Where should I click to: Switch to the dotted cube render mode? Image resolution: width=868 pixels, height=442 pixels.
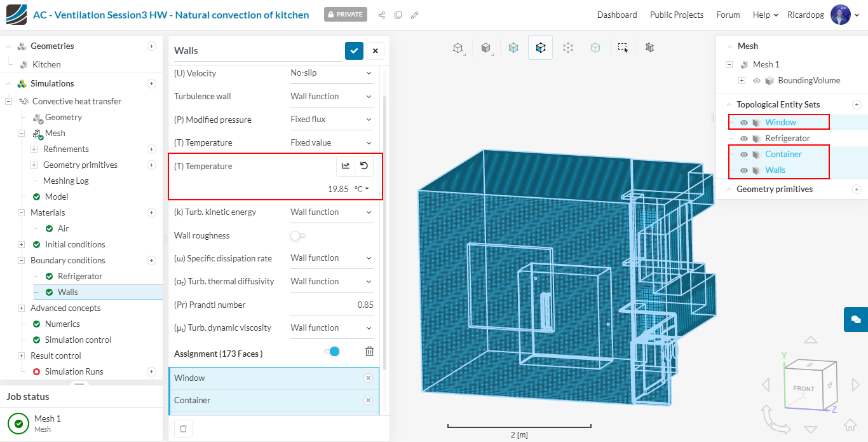(568, 47)
